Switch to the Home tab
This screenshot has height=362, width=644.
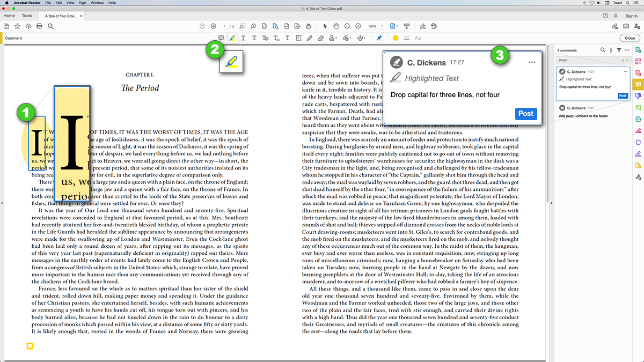pyautogui.click(x=9, y=16)
